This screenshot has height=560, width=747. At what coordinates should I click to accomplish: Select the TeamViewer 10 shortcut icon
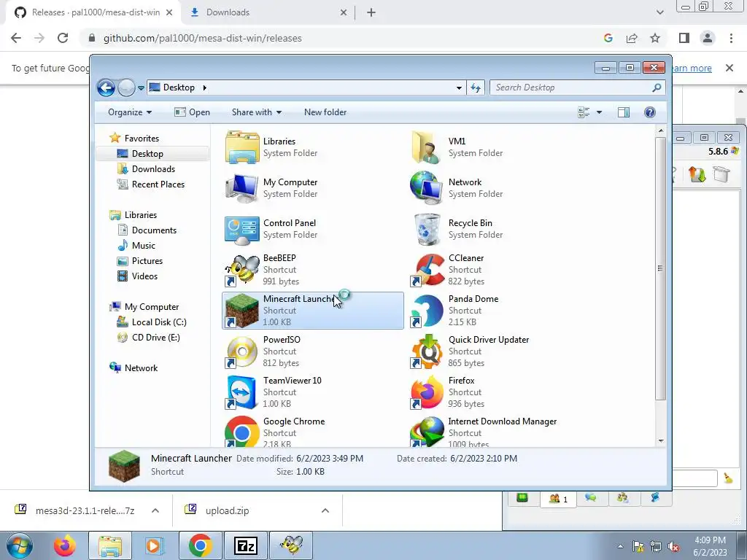point(242,392)
